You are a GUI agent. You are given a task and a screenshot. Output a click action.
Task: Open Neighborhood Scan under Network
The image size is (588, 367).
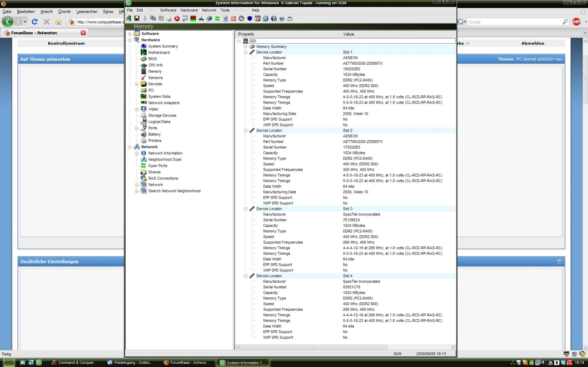tap(165, 160)
